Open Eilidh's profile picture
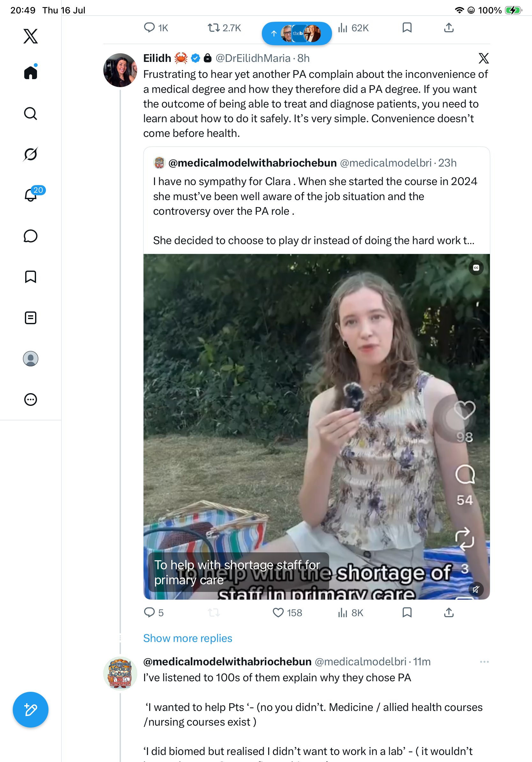This screenshot has width=532, height=762. click(x=120, y=70)
